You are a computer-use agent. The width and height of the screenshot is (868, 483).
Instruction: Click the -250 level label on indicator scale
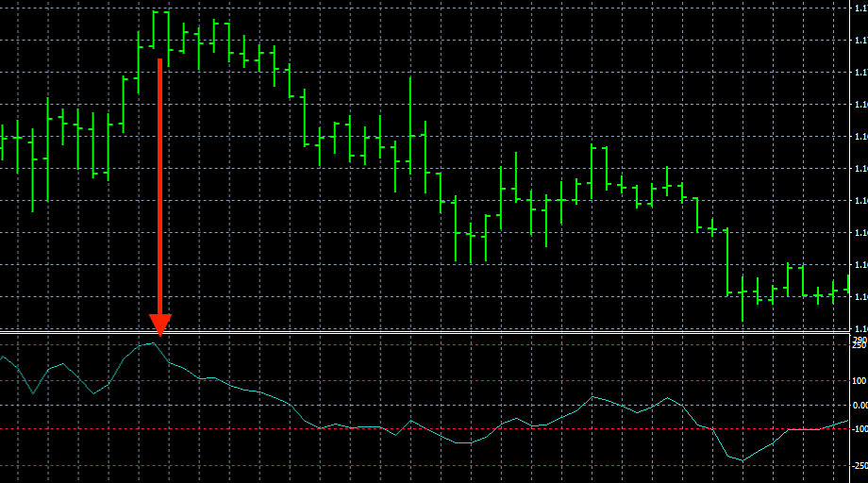pos(860,466)
